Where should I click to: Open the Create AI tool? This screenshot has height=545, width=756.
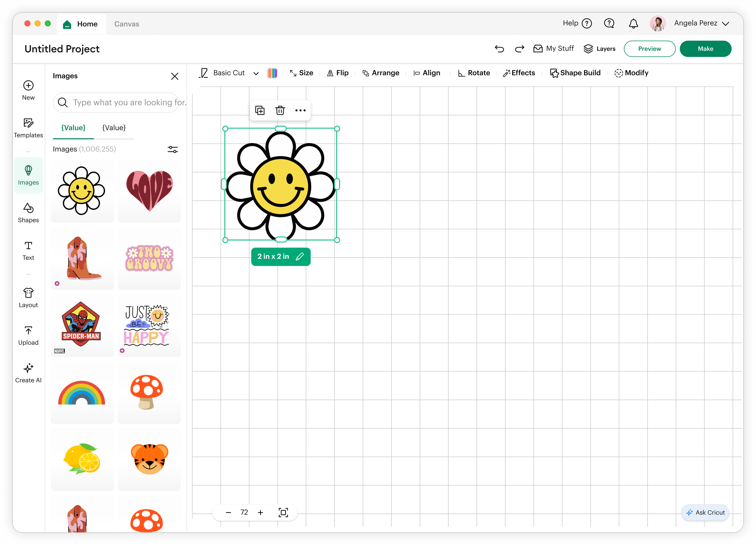point(28,373)
